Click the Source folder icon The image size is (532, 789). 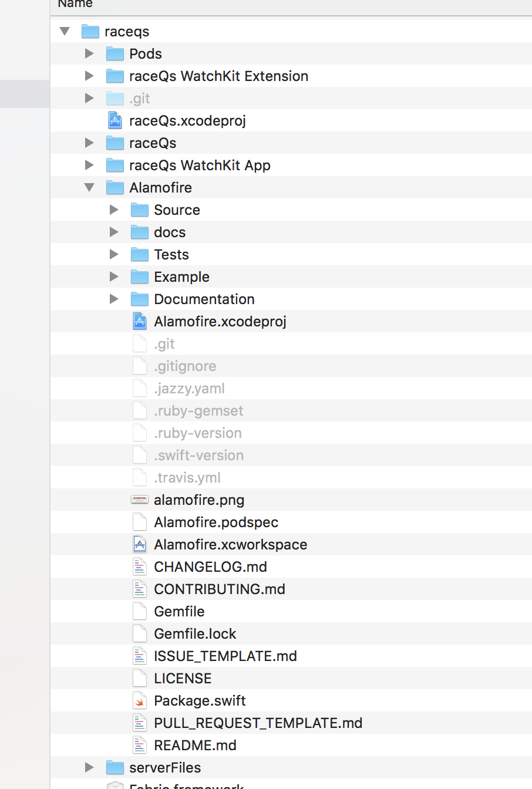click(139, 210)
